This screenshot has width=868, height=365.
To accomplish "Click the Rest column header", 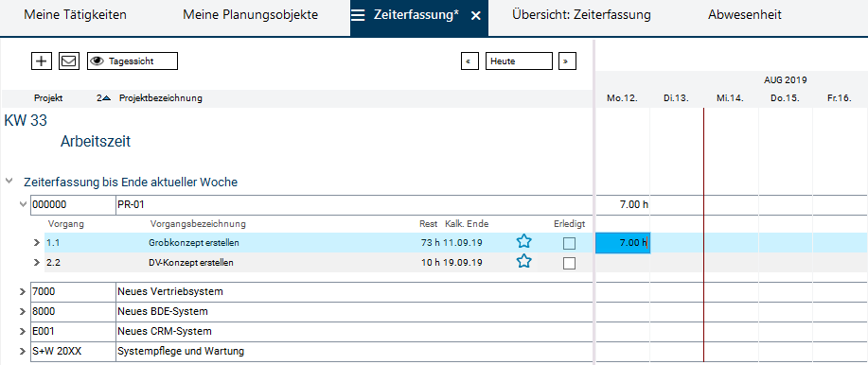I will (x=429, y=224).
